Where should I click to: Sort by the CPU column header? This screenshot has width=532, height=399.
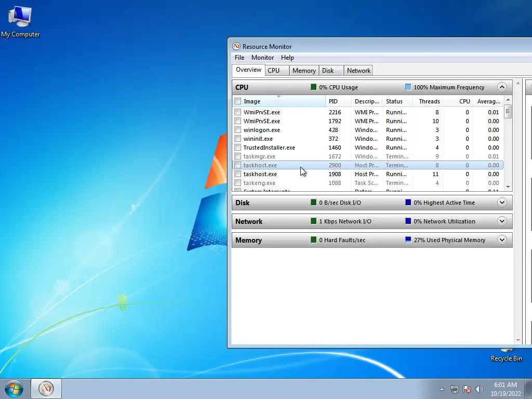click(x=458, y=101)
